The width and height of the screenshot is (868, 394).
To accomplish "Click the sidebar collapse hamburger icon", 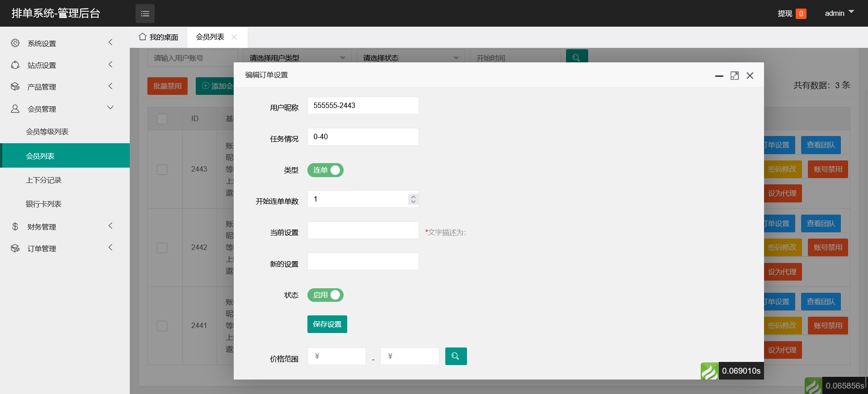I will [x=145, y=14].
